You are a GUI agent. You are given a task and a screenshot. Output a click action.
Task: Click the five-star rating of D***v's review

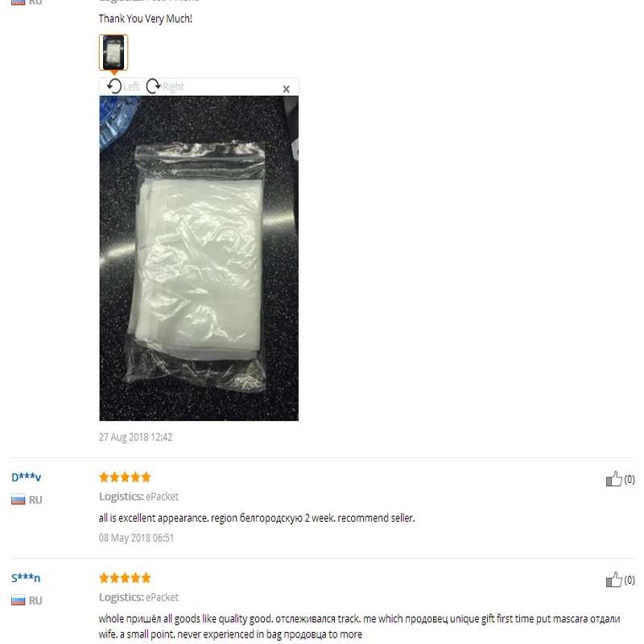(125, 477)
